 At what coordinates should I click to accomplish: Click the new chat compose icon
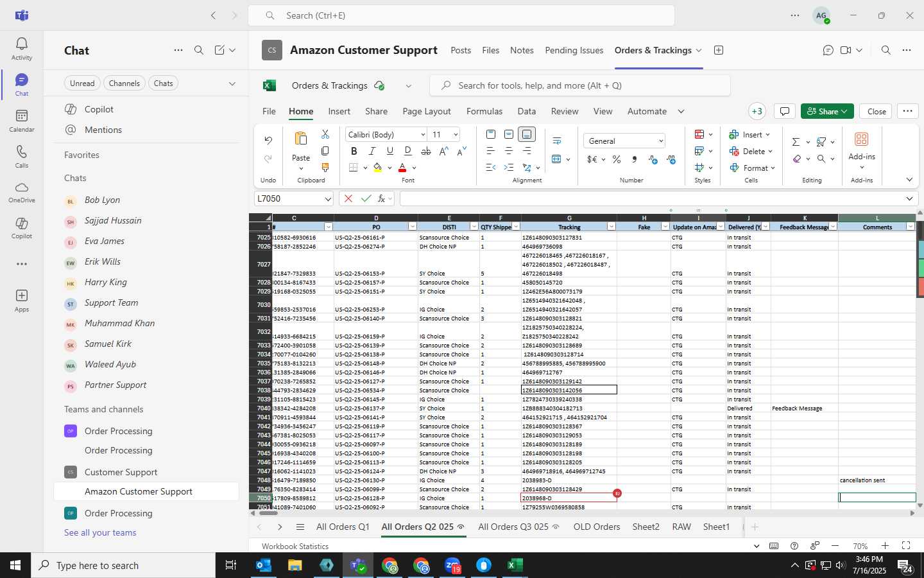click(219, 50)
